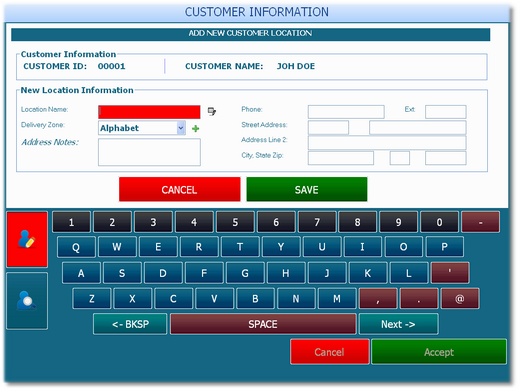Click the street number field
520x392 pixels.
pos(328,128)
